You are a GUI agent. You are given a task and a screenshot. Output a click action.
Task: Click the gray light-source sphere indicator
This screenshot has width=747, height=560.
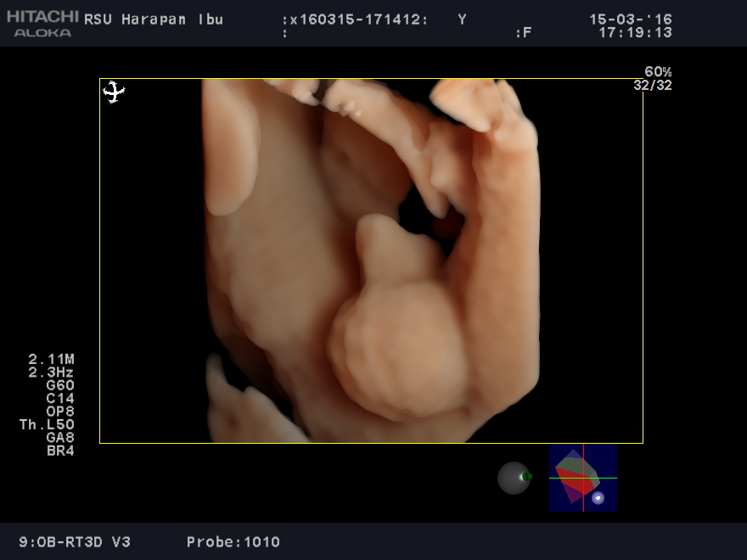pos(514,478)
